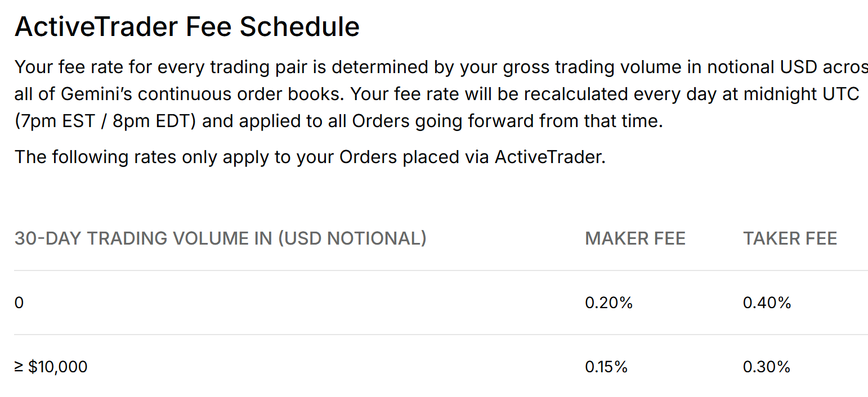Click the 0.30% taker fee value

[x=767, y=367]
